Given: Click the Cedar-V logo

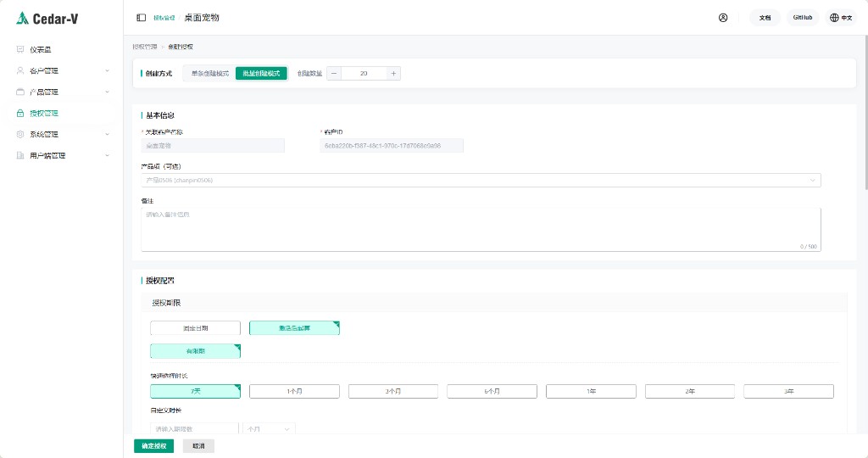Looking at the screenshot, I should [x=47, y=19].
